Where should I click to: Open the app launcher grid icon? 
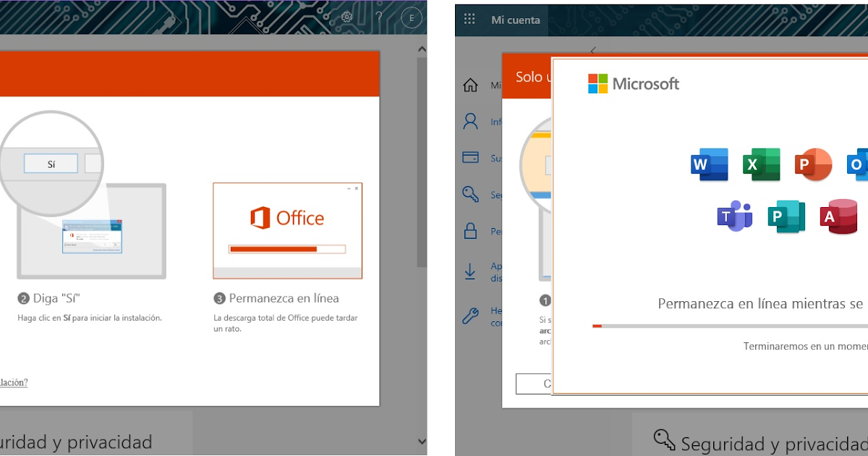pyautogui.click(x=469, y=20)
